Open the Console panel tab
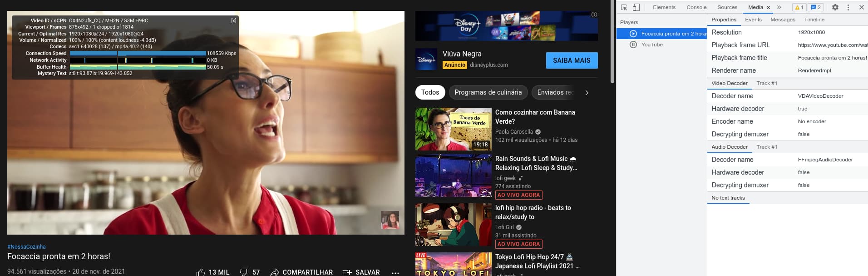 tap(696, 7)
